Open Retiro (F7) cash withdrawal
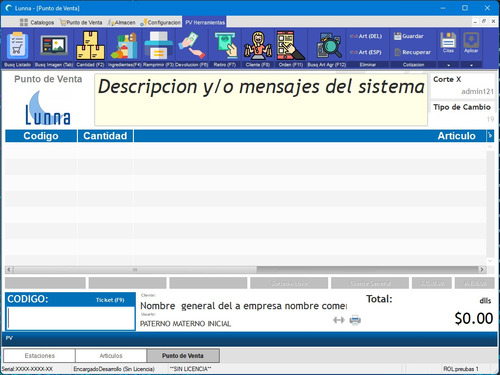Screen dimensions: 500x375 225,49
